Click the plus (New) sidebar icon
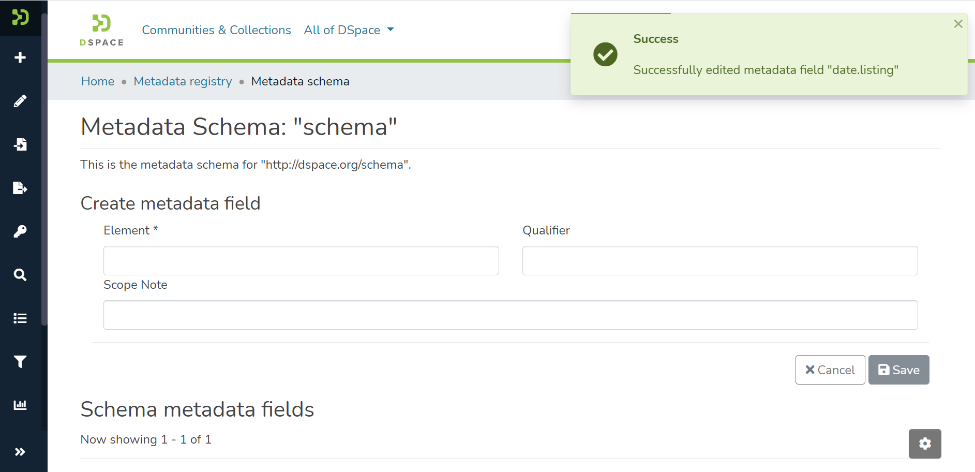 tap(20, 58)
